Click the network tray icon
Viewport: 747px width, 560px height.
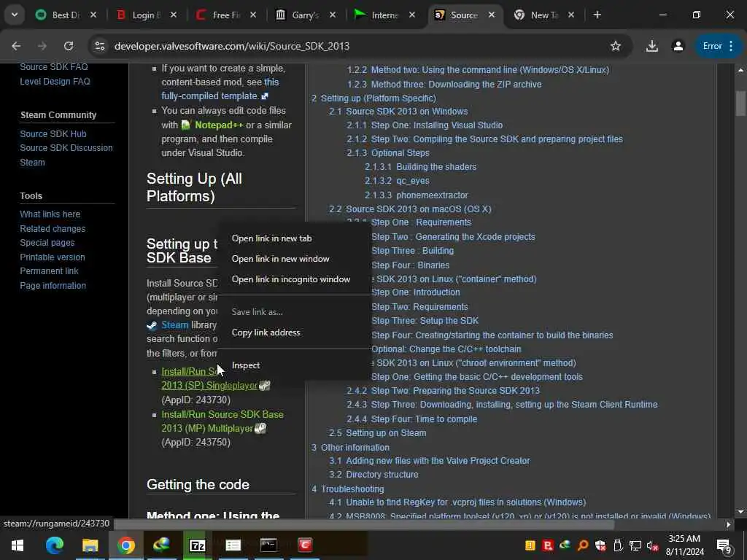[x=635, y=545]
